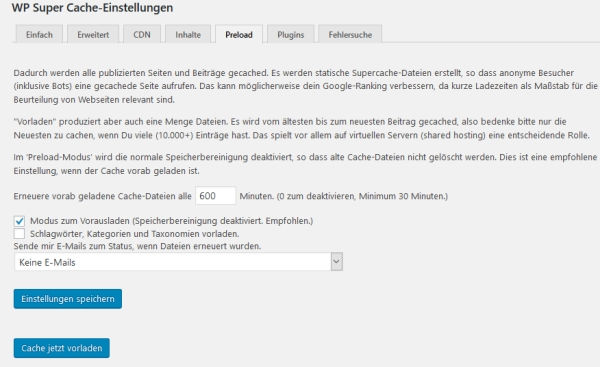The height and width of the screenshot is (367, 600).
Task: Click the Preload tab
Action: (239, 34)
